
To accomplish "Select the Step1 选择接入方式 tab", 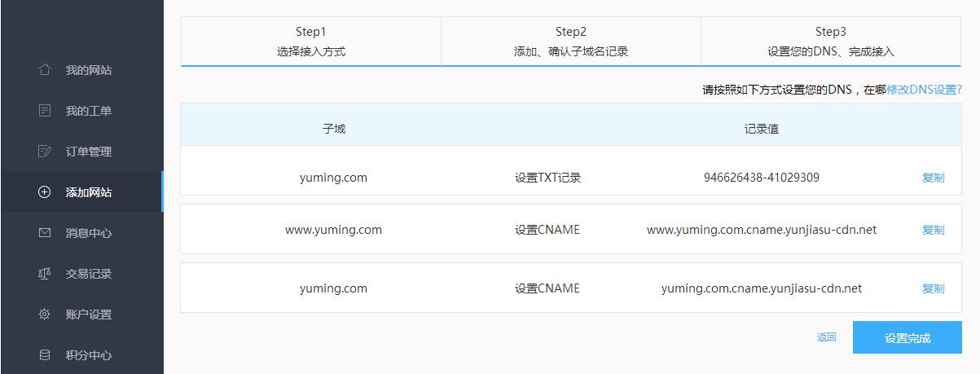I will [310, 42].
